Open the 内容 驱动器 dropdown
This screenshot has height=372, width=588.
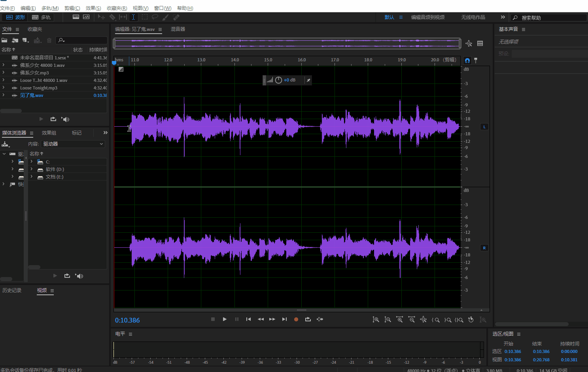click(74, 144)
